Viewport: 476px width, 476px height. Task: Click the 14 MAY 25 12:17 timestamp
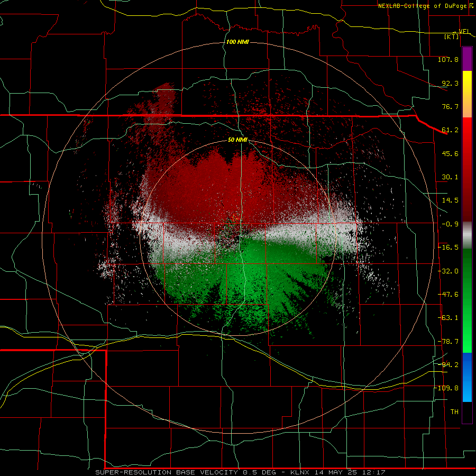pyautogui.click(x=350, y=472)
